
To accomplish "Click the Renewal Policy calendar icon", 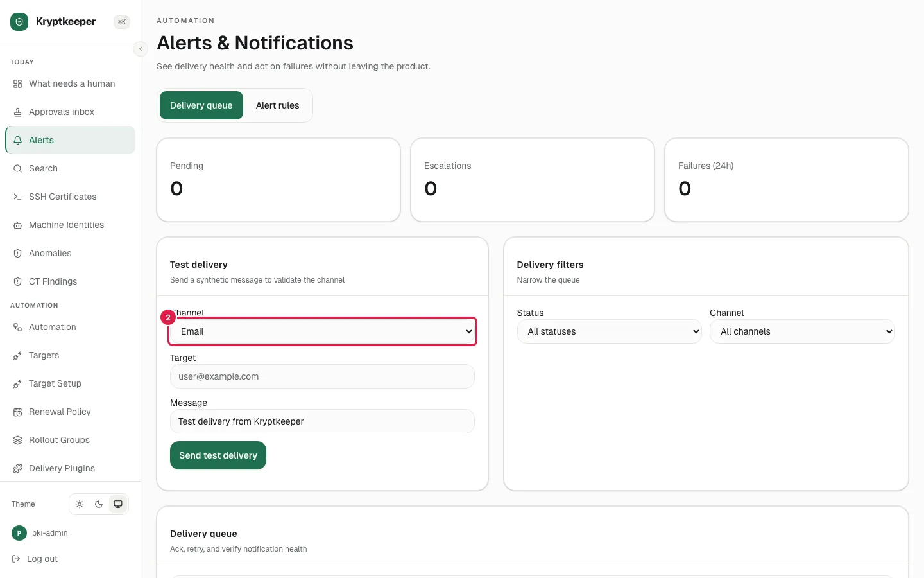I will point(18,412).
